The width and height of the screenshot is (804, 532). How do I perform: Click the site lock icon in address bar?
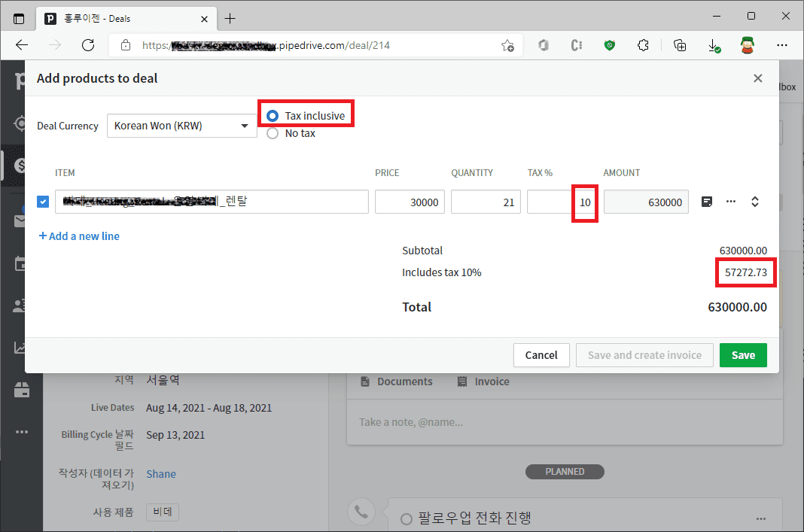coord(126,45)
